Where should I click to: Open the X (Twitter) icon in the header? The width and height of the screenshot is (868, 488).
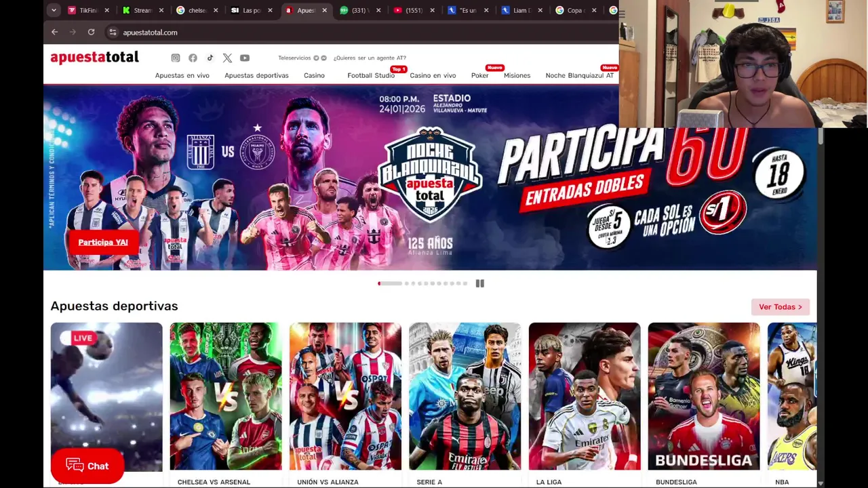227,58
